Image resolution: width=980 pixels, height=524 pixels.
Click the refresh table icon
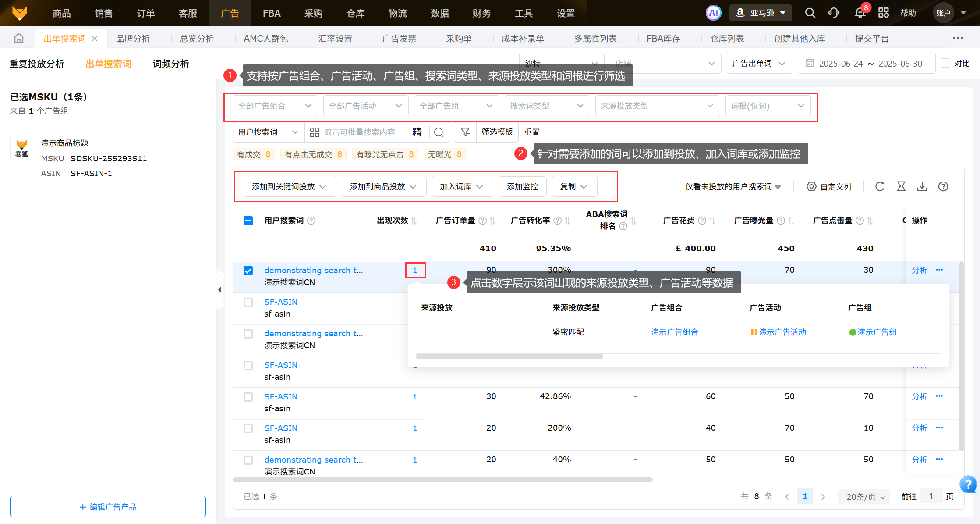click(880, 187)
